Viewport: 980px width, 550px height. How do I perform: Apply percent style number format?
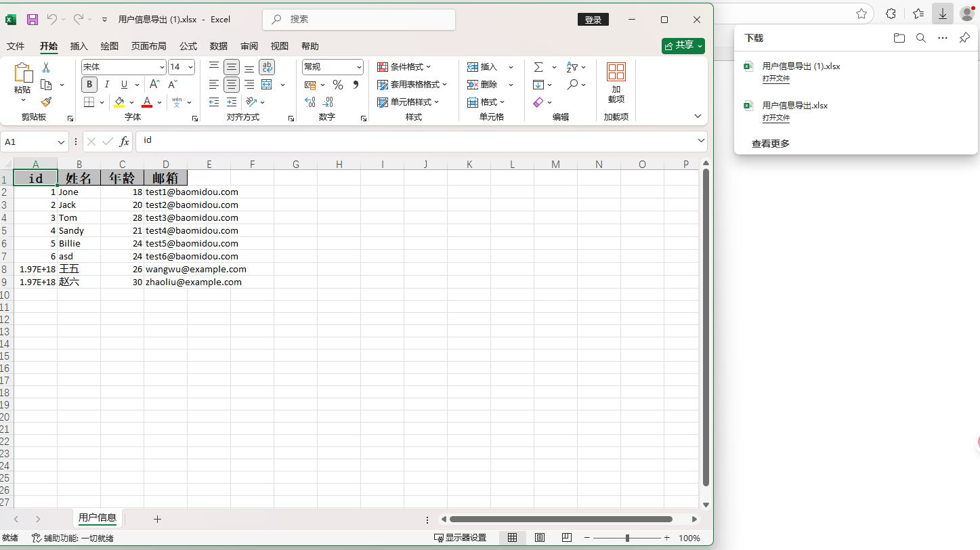[x=337, y=85]
